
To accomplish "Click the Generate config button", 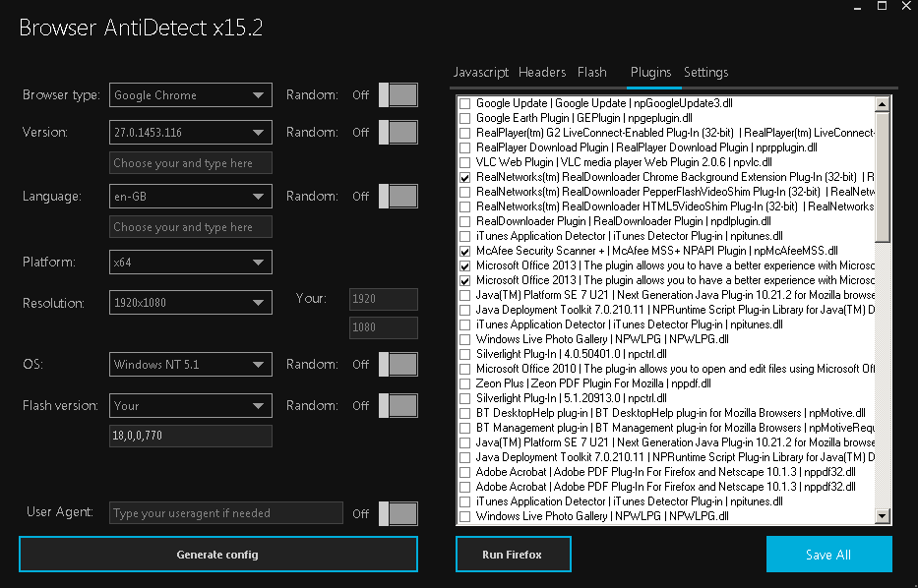I will point(217,555).
